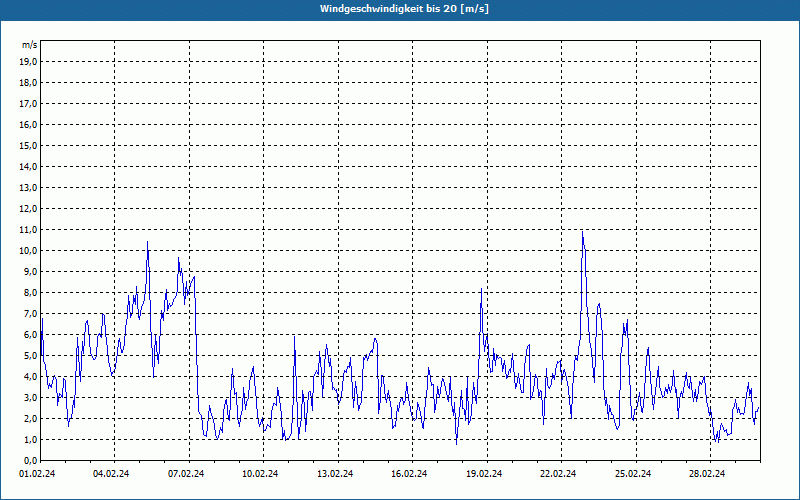Screen dimensions: 800x500
Task: Click the 7,0 y-axis label
Action: (x=30, y=313)
